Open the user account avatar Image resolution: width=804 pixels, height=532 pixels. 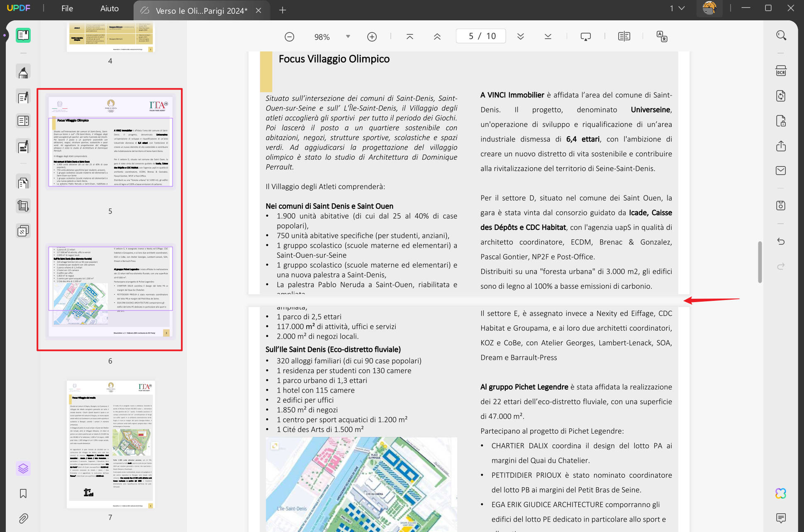[709, 8]
